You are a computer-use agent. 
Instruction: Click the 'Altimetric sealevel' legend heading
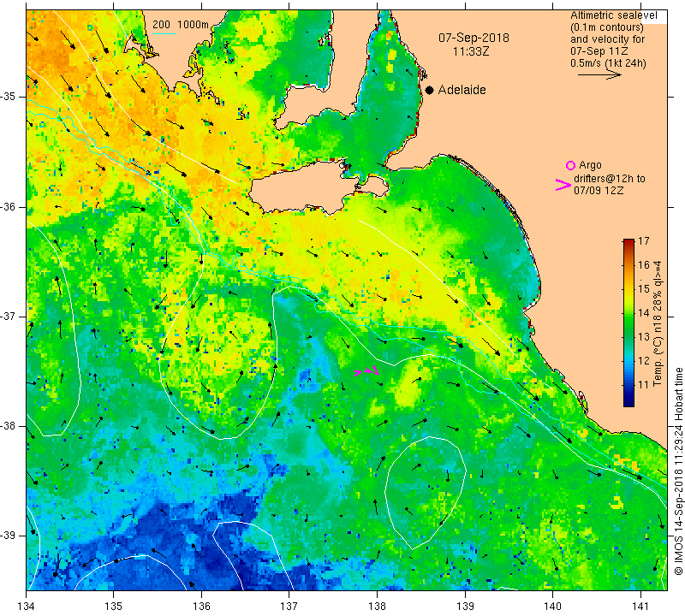coord(613,15)
